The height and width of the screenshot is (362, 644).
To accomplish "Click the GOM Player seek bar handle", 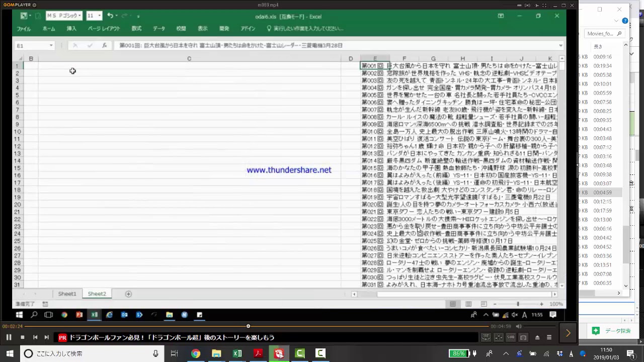I will pos(248,326).
